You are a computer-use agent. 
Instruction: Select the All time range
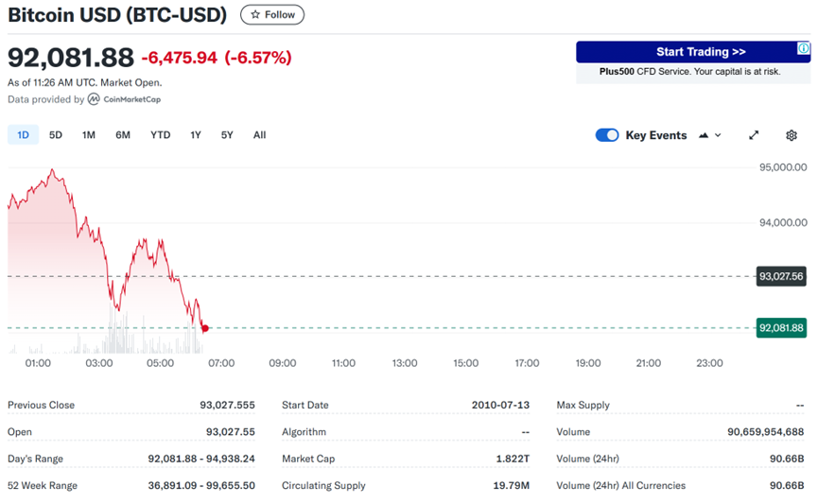point(260,135)
